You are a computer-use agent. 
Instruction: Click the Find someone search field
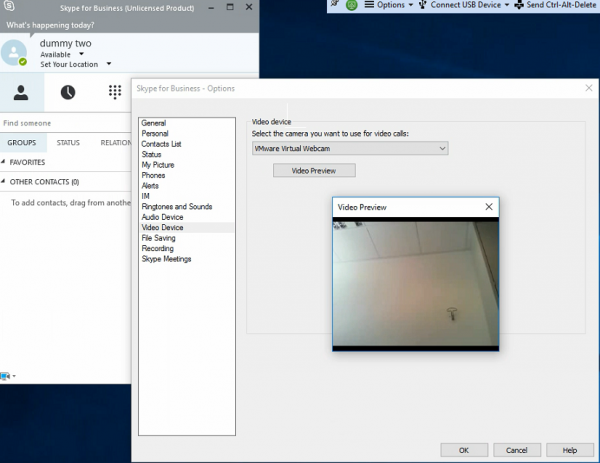pos(60,123)
